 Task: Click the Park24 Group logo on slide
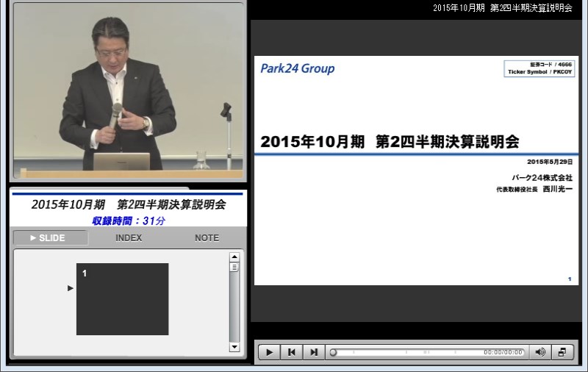click(298, 68)
